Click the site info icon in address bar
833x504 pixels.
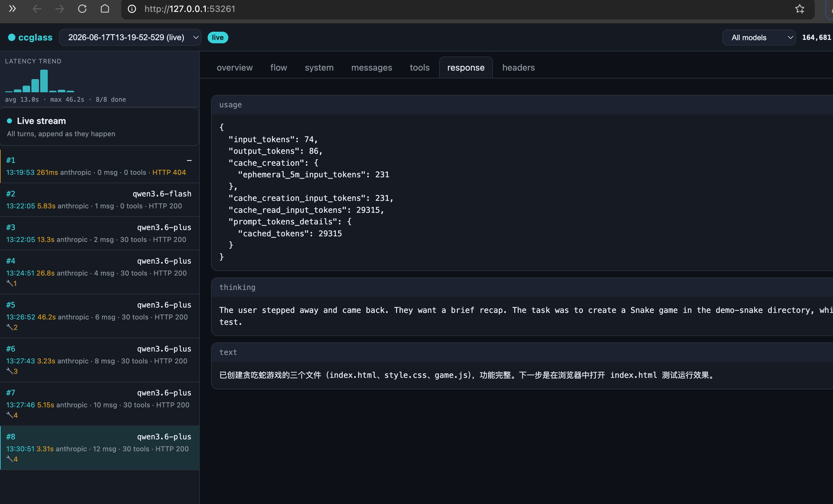click(x=132, y=9)
